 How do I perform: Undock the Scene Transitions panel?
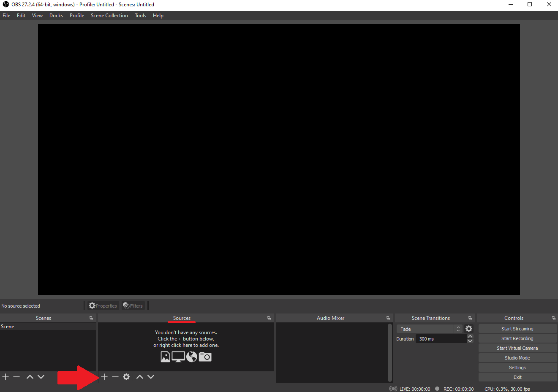(470, 318)
